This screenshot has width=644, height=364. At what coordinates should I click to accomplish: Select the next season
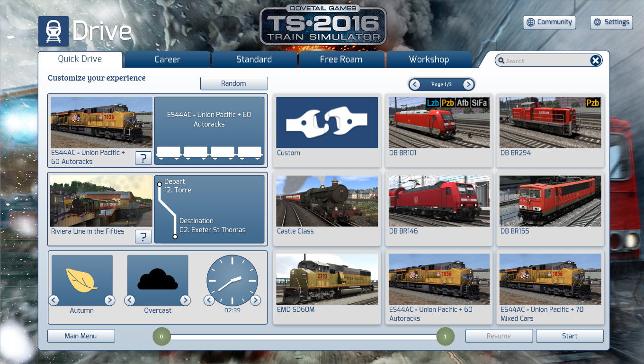tap(109, 300)
